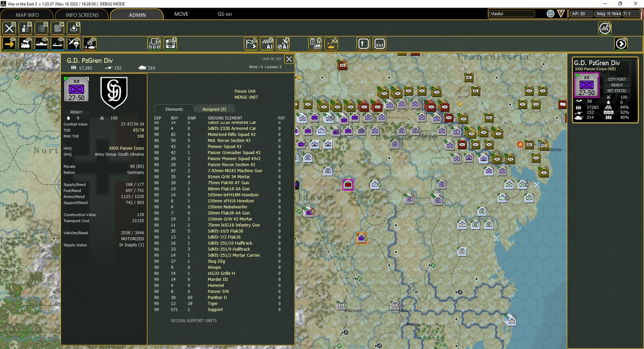Click the triangle pennant icon beside Vaslui
This screenshot has height=349, width=644.
click(561, 14)
